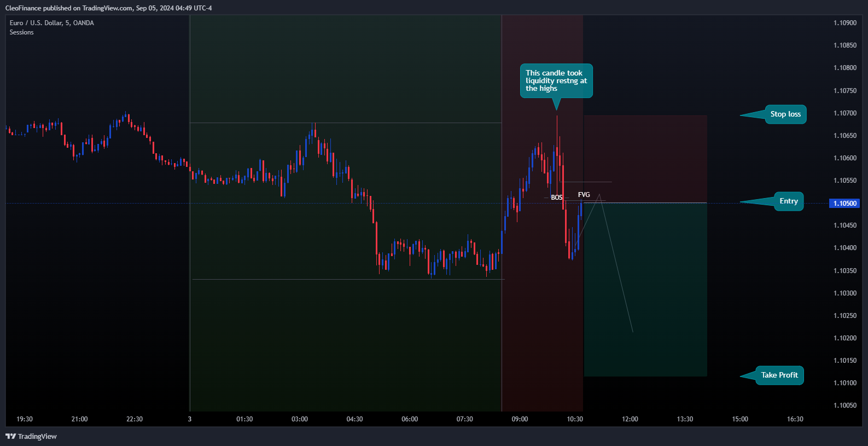
Task: Click the CleoFinance published header text
Action: pyautogui.click(x=108, y=8)
